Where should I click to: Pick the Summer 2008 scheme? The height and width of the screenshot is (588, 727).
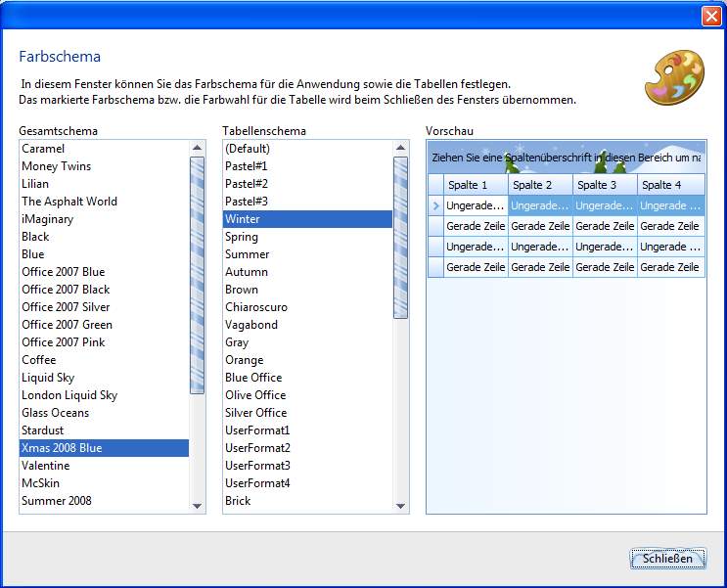[x=105, y=501]
